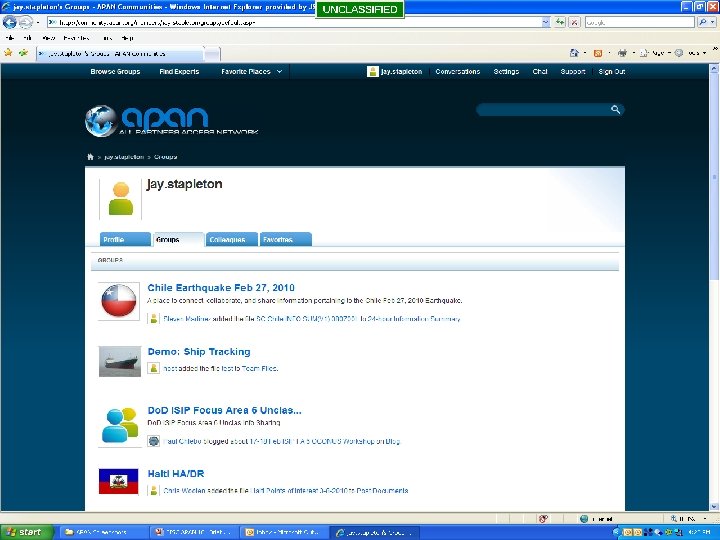Click user icon beside Ship Tracking activity
This screenshot has width=720, height=540.
tap(153, 368)
